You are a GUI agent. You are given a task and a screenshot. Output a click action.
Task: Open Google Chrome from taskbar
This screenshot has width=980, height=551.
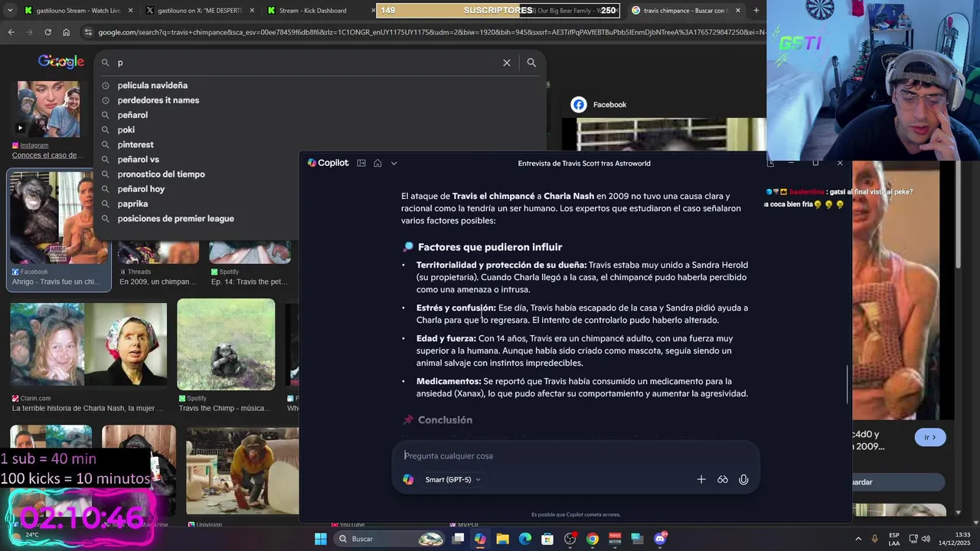pyautogui.click(x=593, y=539)
